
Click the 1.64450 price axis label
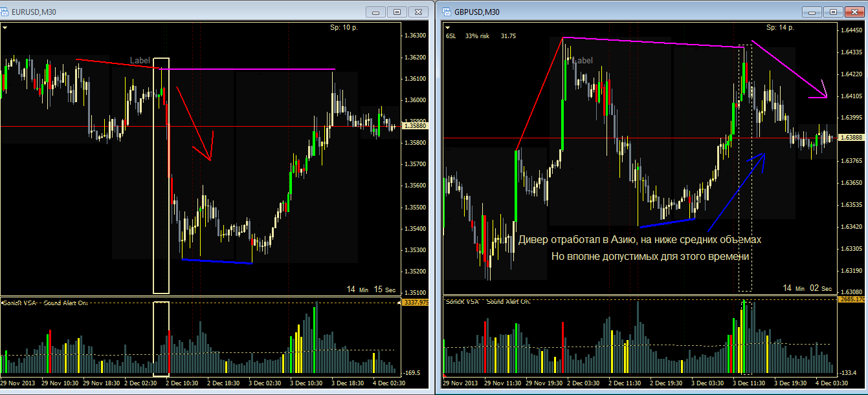click(x=851, y=30)
